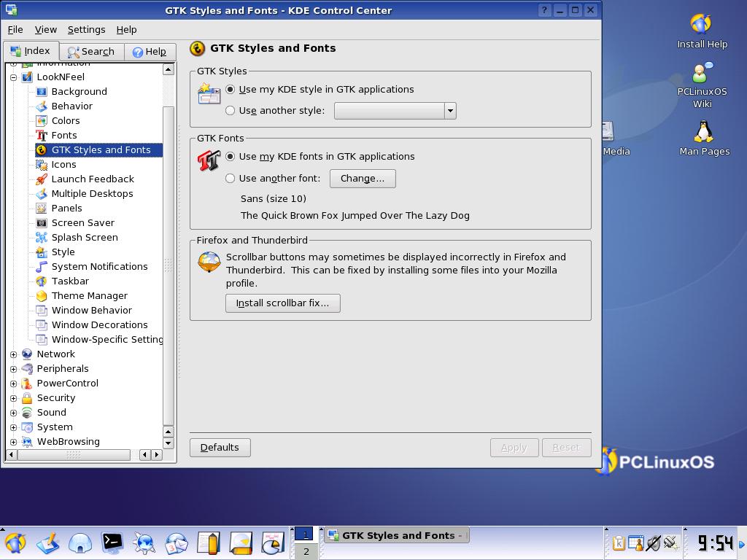
Task: Launch the Konsole terminal from panel
Action: (x=112, y=542)
